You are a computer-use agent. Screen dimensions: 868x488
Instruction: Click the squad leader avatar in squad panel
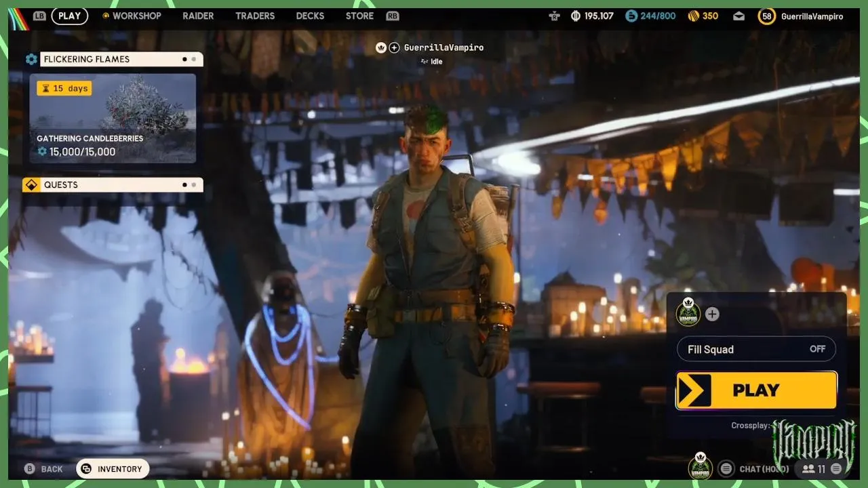click(688, 313)
